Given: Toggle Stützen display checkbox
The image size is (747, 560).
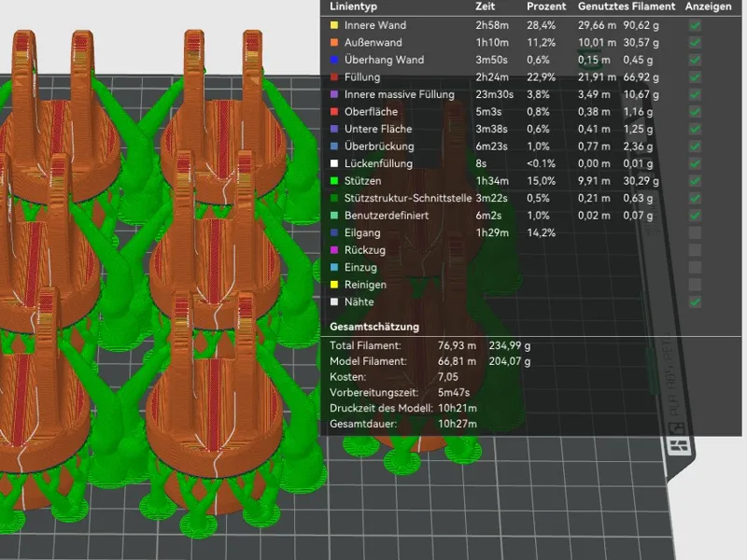Looking at the screenshot, I should point(695,181).
